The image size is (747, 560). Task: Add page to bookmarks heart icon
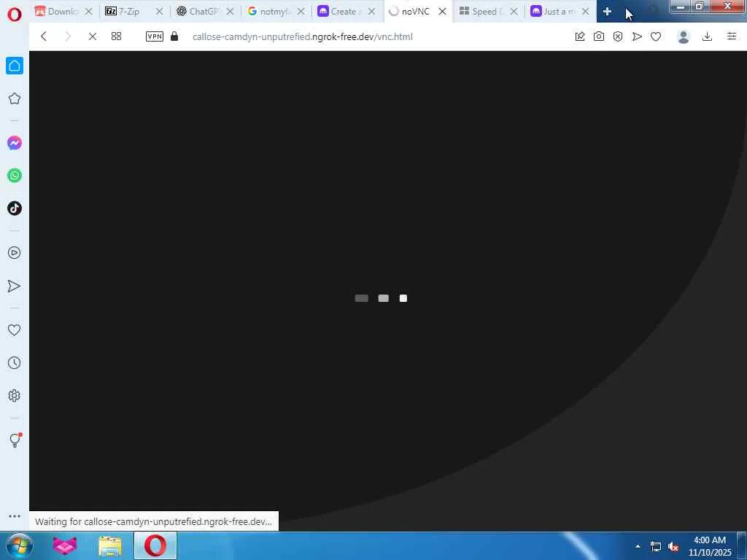[656, 36]
